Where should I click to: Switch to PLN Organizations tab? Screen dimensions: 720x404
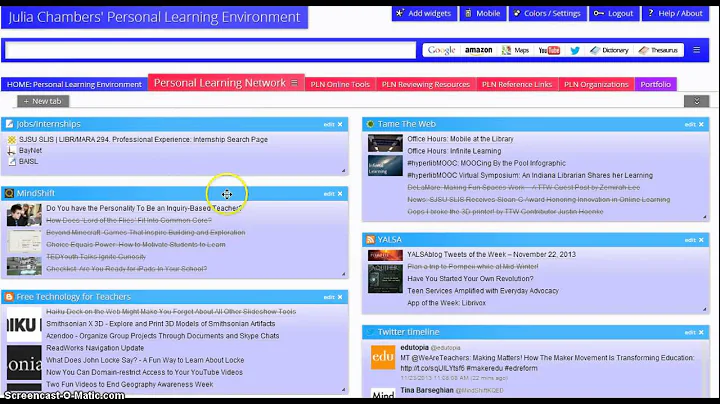coord(596,84)
